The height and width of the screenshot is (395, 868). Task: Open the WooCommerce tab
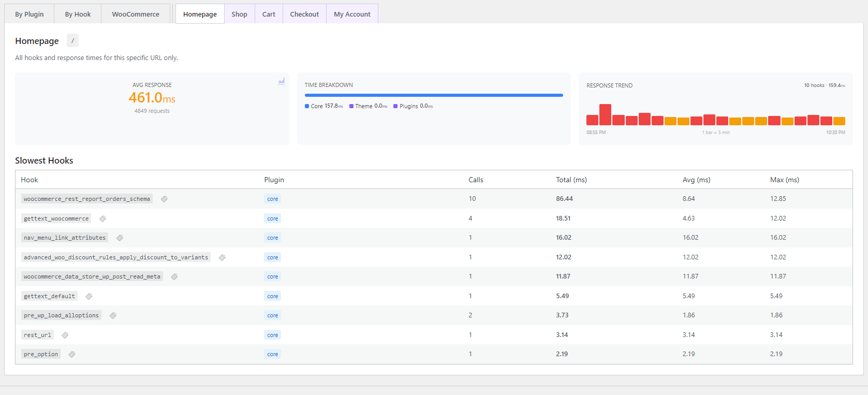coord(136,14)
